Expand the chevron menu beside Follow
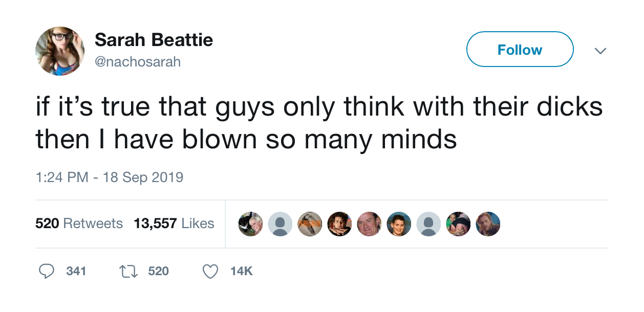 coord(600,51)
